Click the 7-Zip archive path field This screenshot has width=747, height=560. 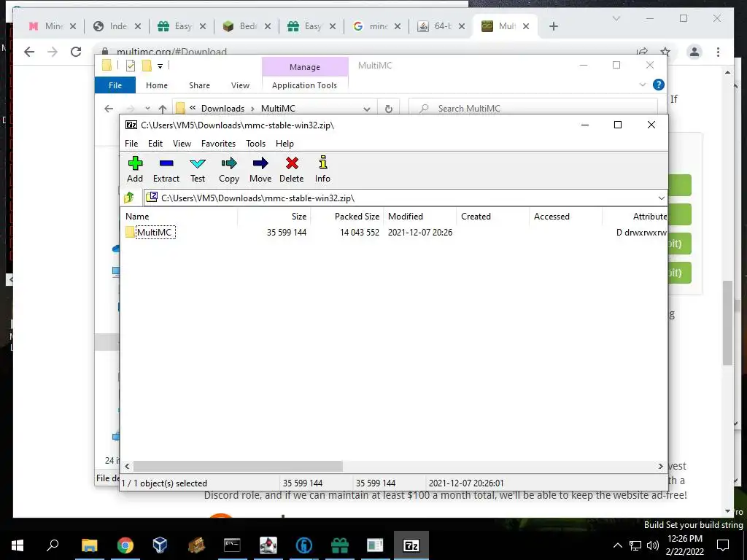coord(400,198)
